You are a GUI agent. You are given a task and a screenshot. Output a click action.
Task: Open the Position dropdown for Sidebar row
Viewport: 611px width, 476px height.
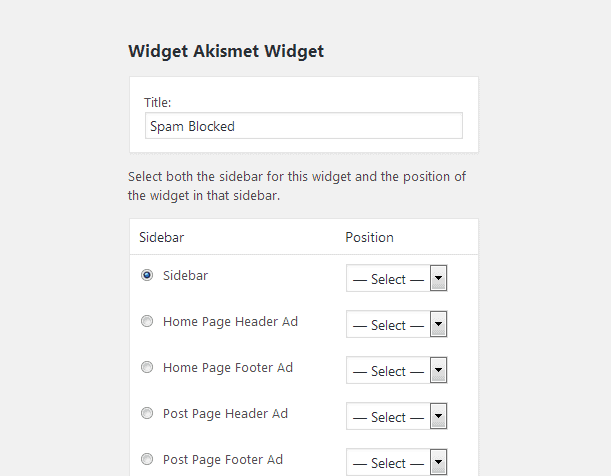coord(396,279)
